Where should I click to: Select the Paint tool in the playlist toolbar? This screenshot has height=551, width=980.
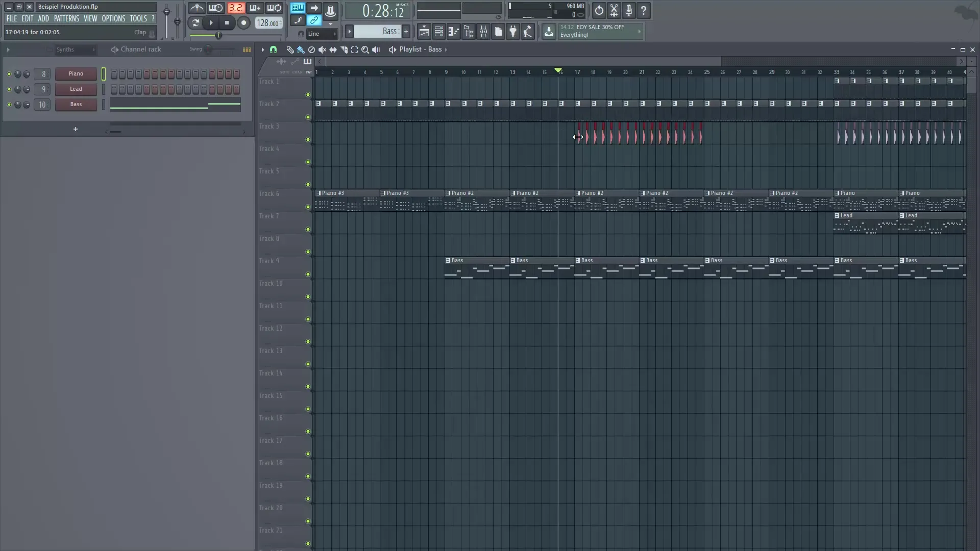coord(300,49)
